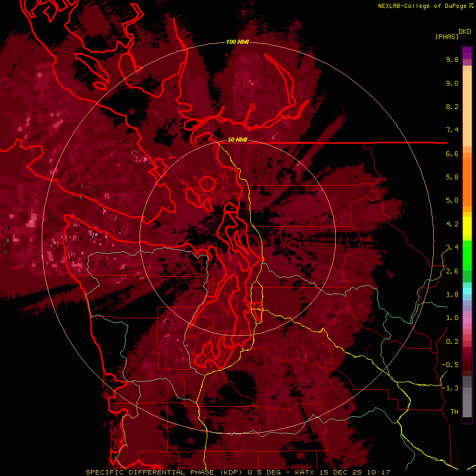Screen dimensions: 476x476
Task: Click the 2.6 legend value label
Action: click(x=452, y=271)
